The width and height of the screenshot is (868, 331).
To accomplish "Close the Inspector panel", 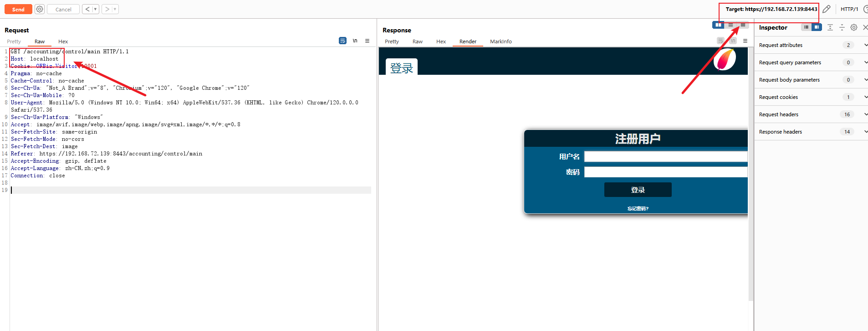I will tap(865, 27).
